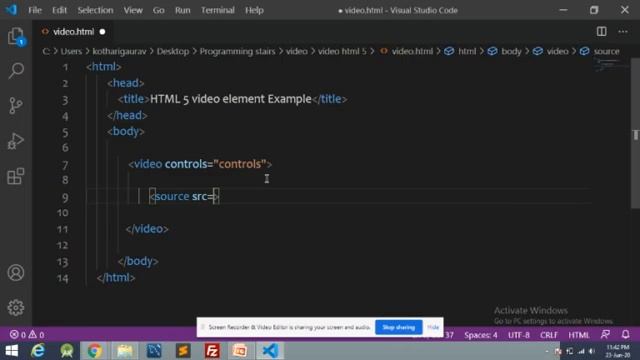Open the Selection menu
The image size is (640, 360).
(x=95, y=10)
